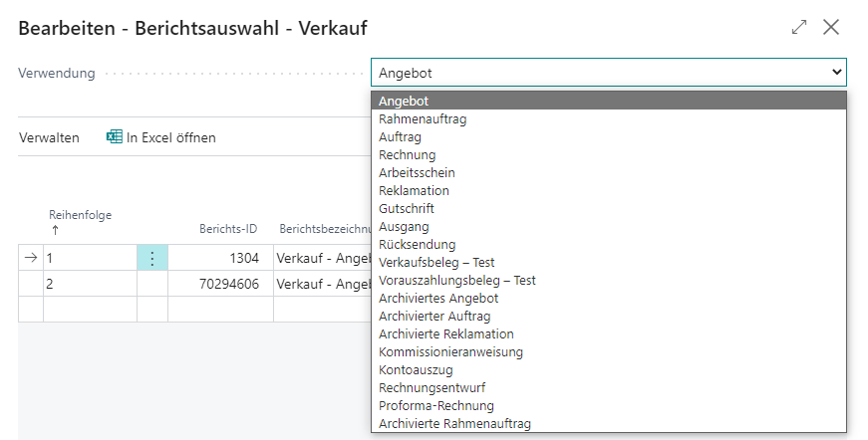The image size is (868, 440).
Task: Choose Kommissionieranweisung from the list
Action: 450,351
